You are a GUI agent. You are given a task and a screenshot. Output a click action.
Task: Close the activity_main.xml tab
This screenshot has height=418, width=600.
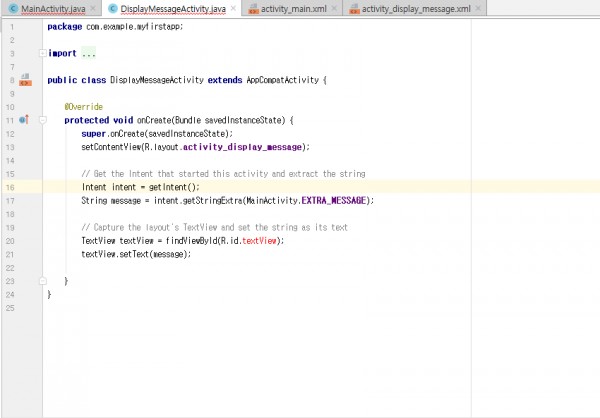pyautogui.click(x=334, y=8)
